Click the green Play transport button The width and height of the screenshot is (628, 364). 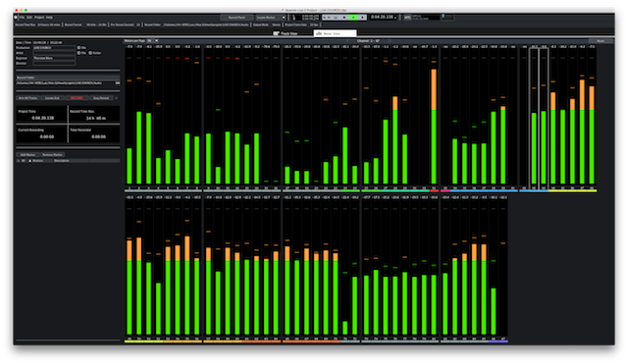pyautogui.click(x=353, y=18)
